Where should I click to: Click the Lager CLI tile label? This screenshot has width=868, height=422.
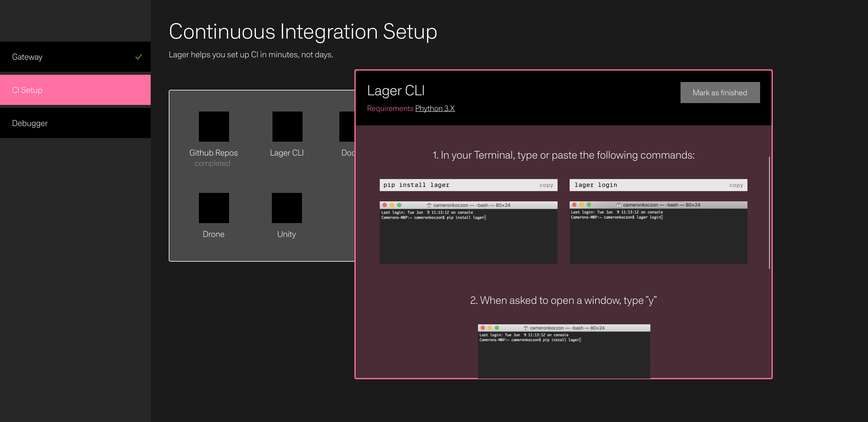click(x=287, y=153)
